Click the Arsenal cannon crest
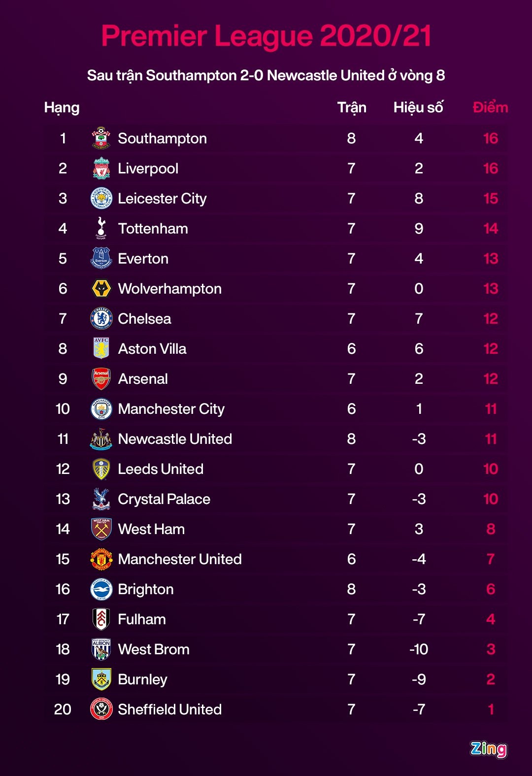Viewport: 532px width, 776px height. coord(101,379)
